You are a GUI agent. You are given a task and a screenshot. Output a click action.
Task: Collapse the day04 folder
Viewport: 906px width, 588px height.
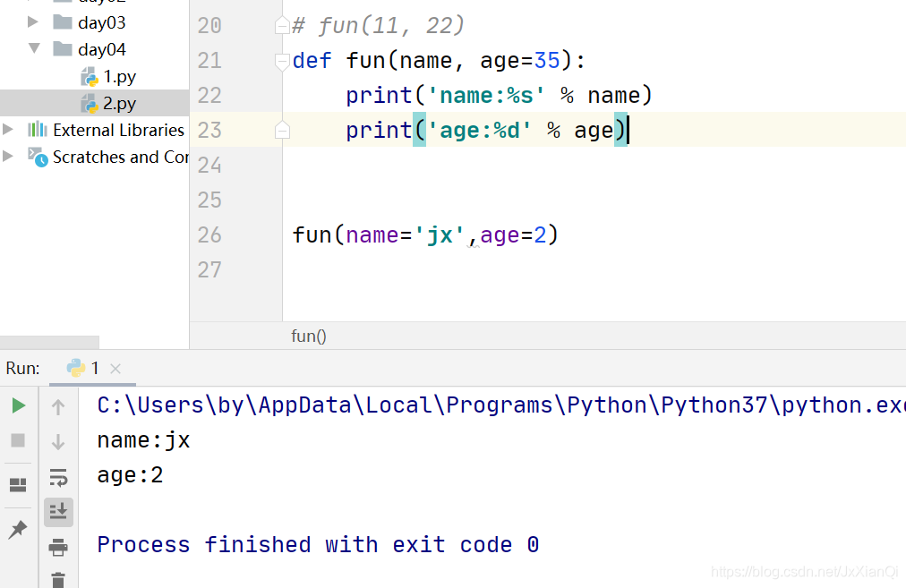click(34, 48)
